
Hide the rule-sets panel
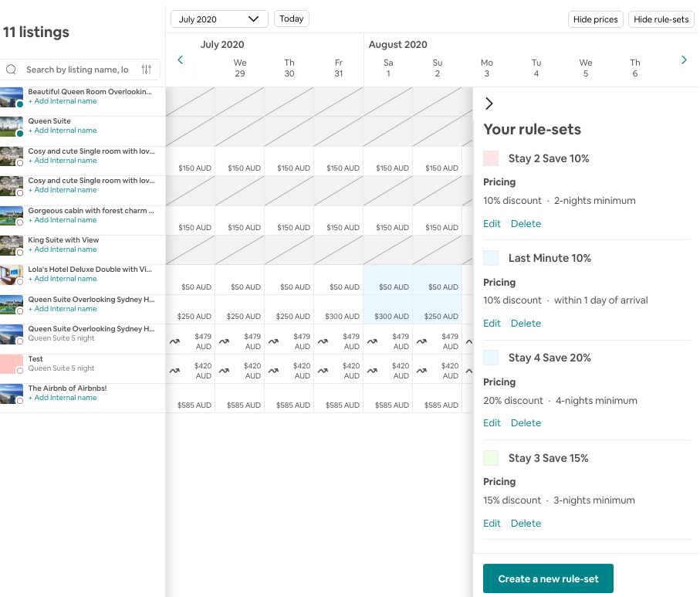click(661, 19)
